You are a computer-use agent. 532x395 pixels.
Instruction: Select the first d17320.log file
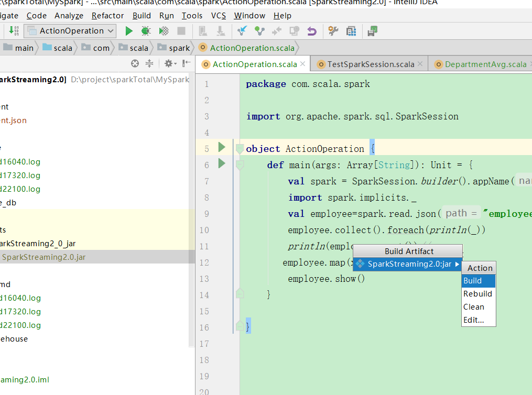[x=20, y=175]
